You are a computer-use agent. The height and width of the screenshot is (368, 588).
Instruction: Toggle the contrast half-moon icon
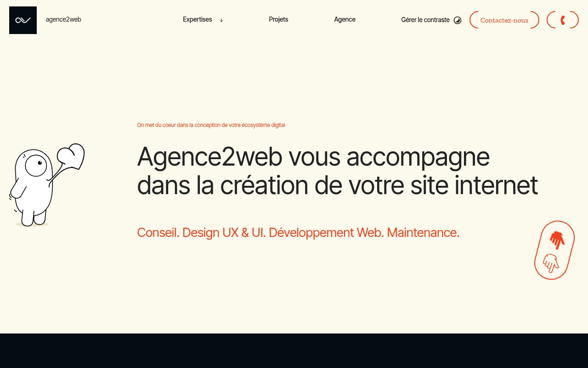(458, 20)
